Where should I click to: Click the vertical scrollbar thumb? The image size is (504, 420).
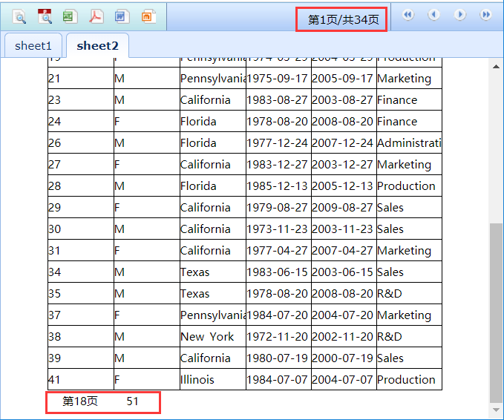(497, 312)
